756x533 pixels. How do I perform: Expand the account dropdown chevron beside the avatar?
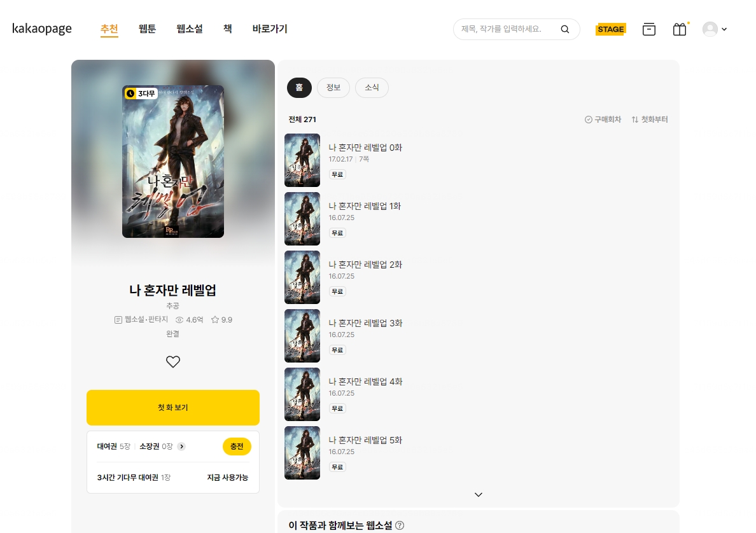pos(724,29)
